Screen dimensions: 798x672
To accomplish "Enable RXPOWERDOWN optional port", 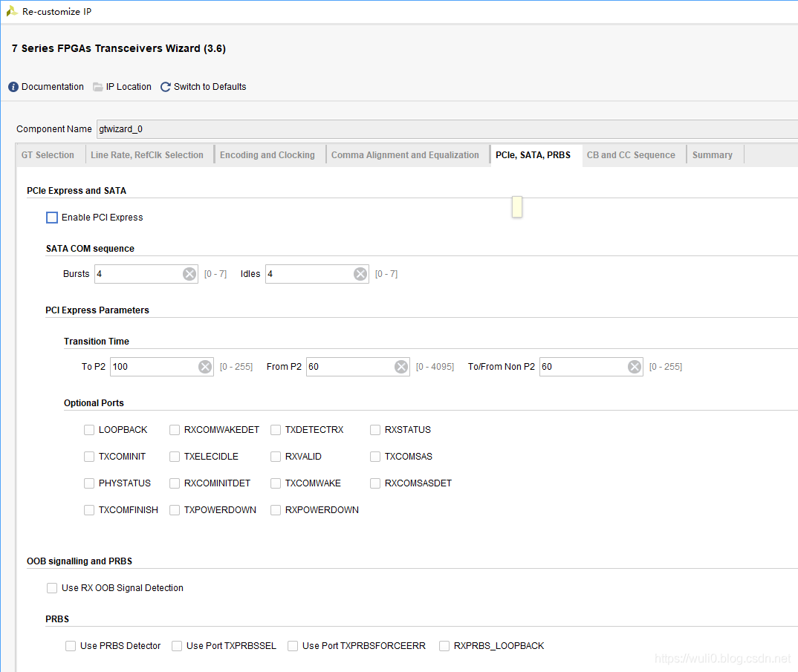I will click(276, 510).
